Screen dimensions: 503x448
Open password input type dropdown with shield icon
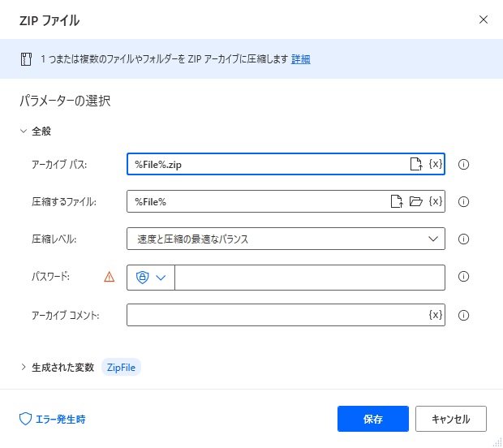[x=151, y=278]
